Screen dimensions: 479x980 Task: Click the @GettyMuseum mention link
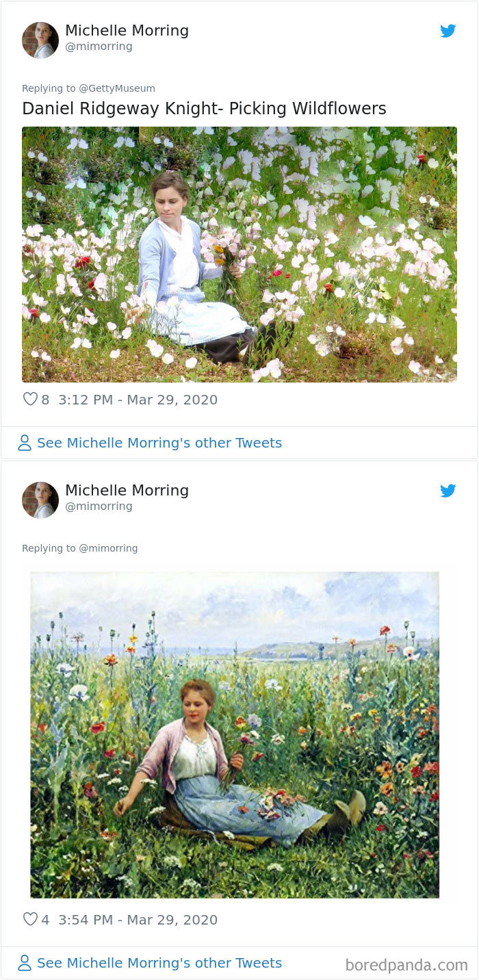coord(111,88)
